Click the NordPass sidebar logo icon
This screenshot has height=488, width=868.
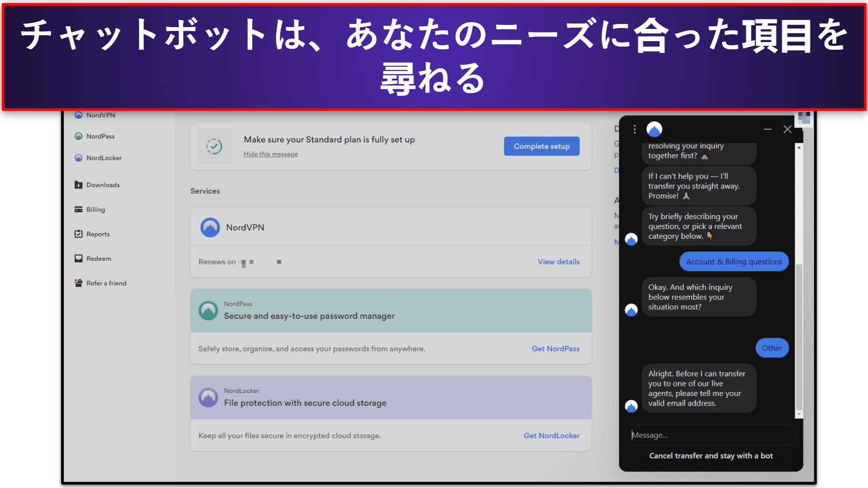click(78, 136)
